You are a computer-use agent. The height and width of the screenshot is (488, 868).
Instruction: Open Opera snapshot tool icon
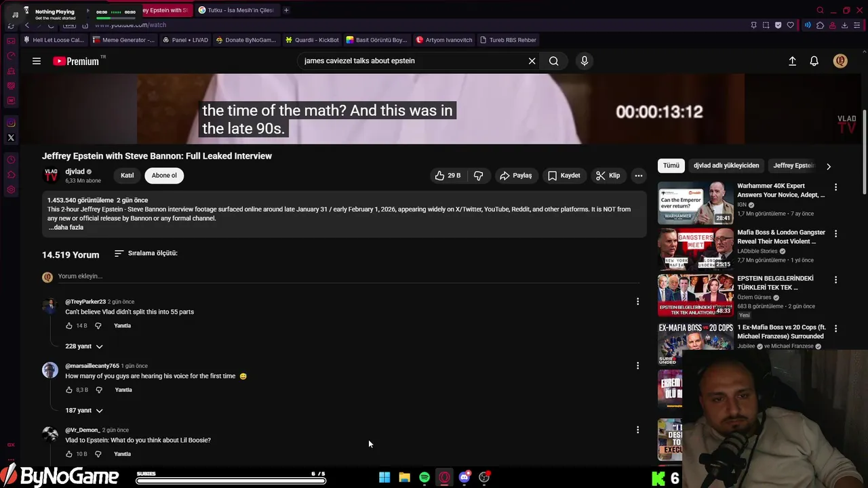click(x=766, y=25)
